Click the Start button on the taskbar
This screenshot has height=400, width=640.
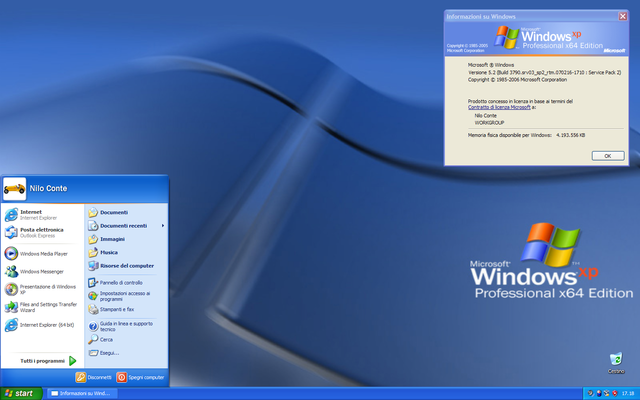click(x=21, y=393)
